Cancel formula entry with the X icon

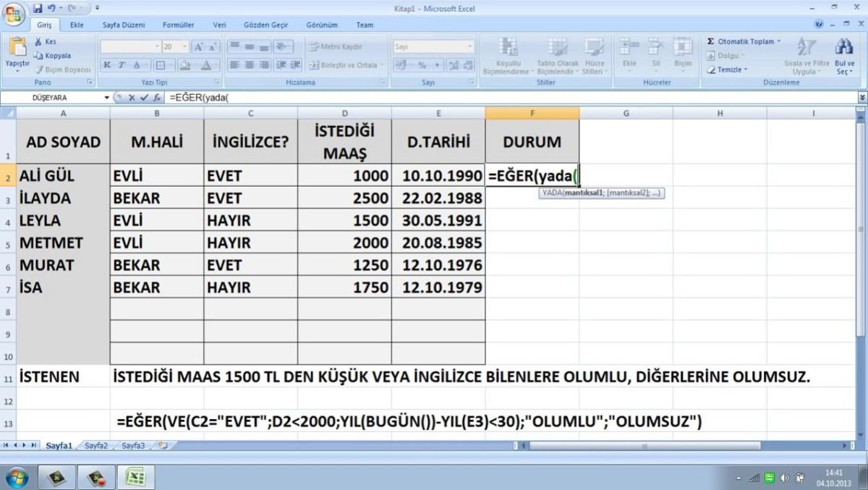click(x=132, y=97)
